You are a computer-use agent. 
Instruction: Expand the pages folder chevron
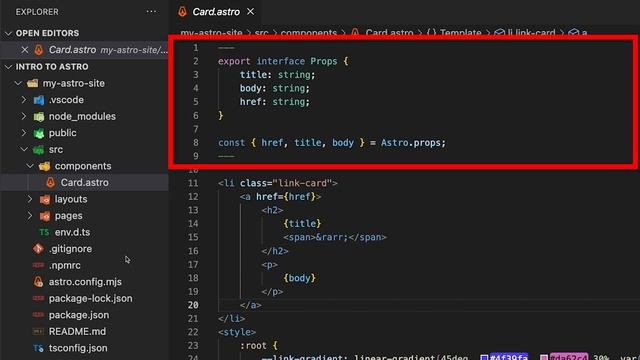[30, 216]
